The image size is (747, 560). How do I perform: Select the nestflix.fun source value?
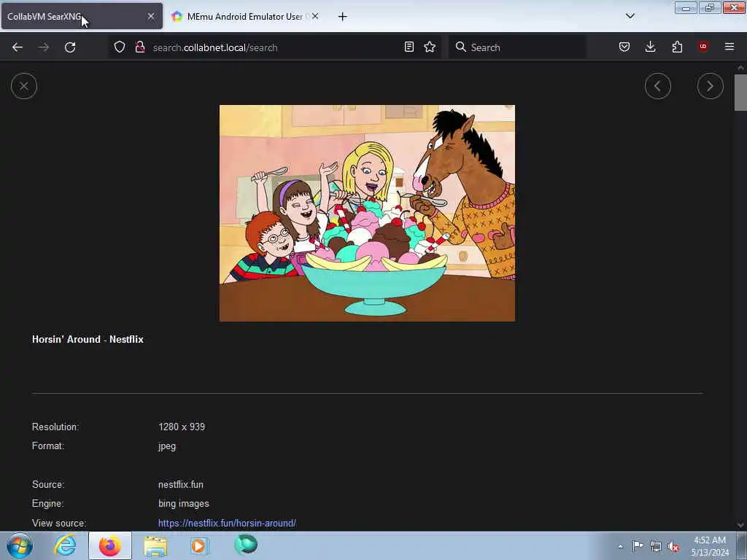[x=181, y=484]
